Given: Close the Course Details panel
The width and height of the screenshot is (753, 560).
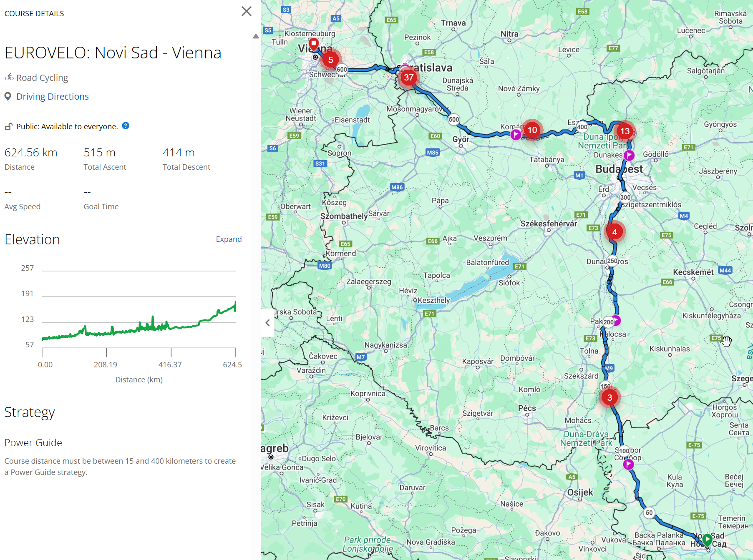Looking at the screenshot, I should [x=247, y=12].
